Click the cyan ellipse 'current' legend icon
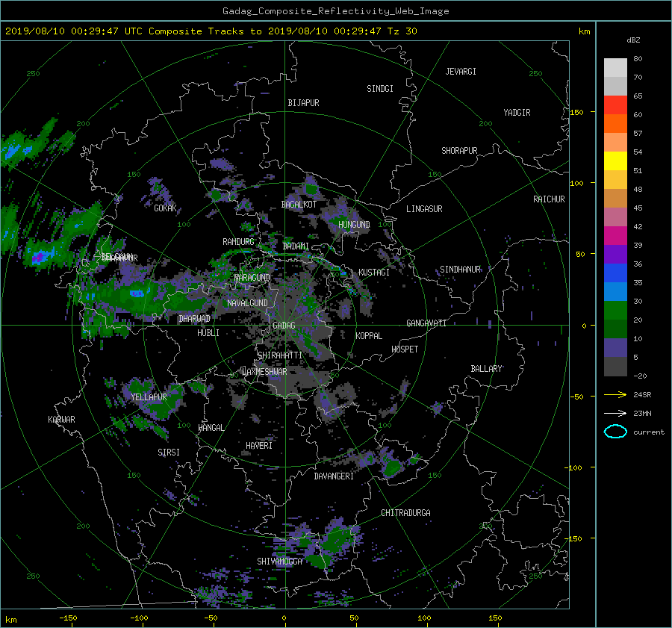 pyautogui.click(x=615, y=432)
